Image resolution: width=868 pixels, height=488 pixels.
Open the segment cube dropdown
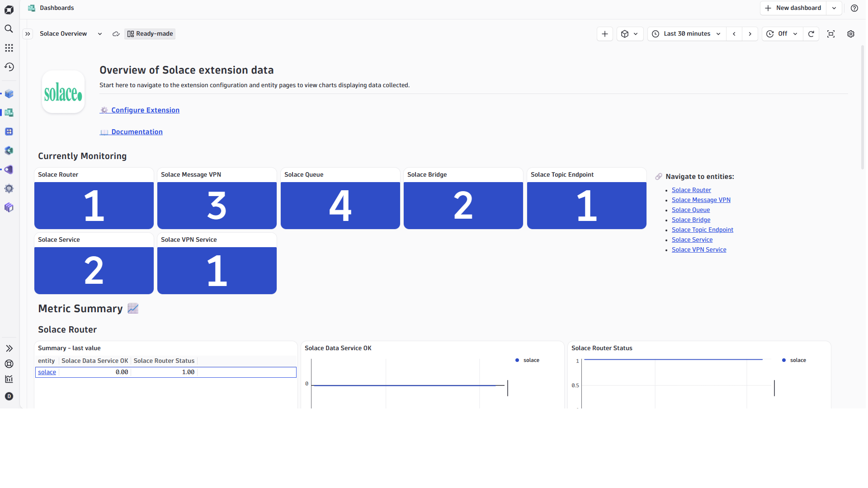(x=630, y=34)
